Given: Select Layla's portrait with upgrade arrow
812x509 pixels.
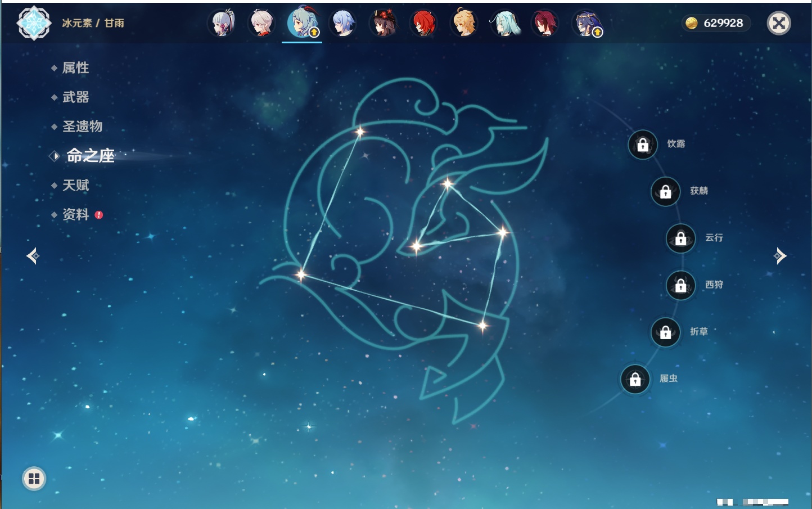Looking at the screenshot, I should pyautogui.click(x=587, y=23).
